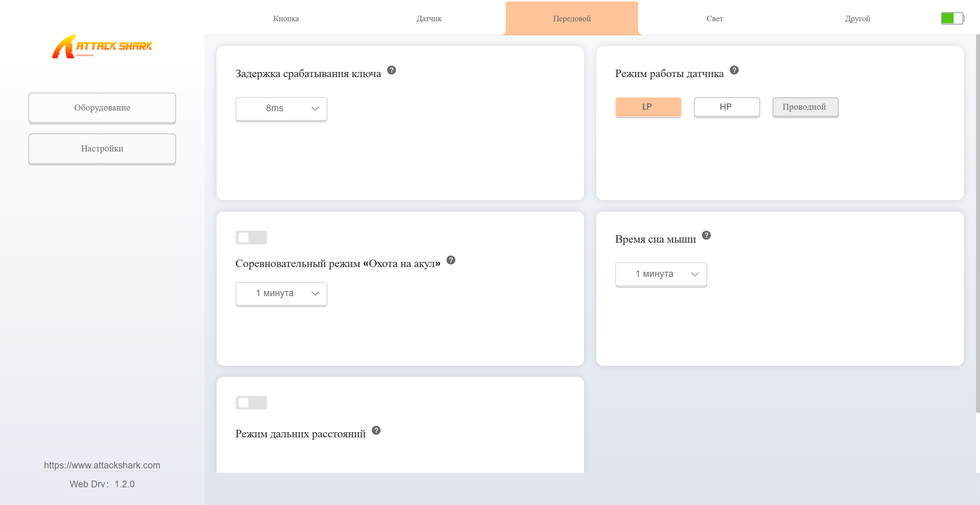980x505 pixels.
Task: Select the LP sensor mode
Action: tap(648, 107)
